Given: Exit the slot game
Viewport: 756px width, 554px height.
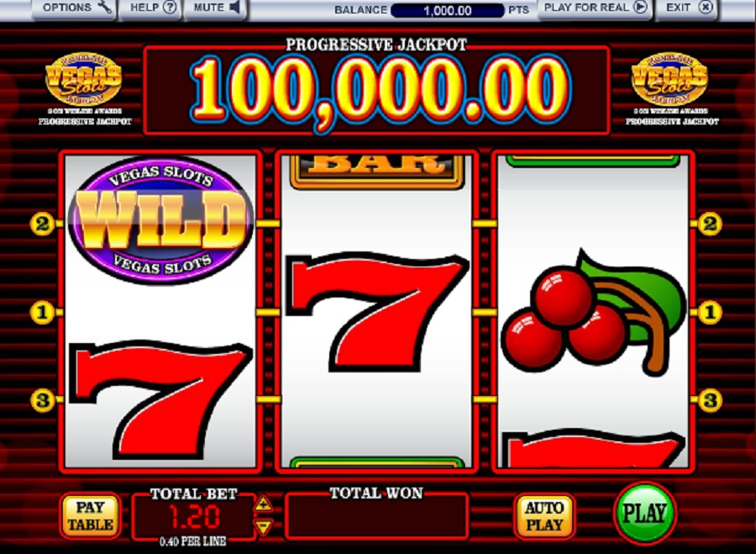Looking at the screenshot, I should pyautogui.click(x=686, y=8).
